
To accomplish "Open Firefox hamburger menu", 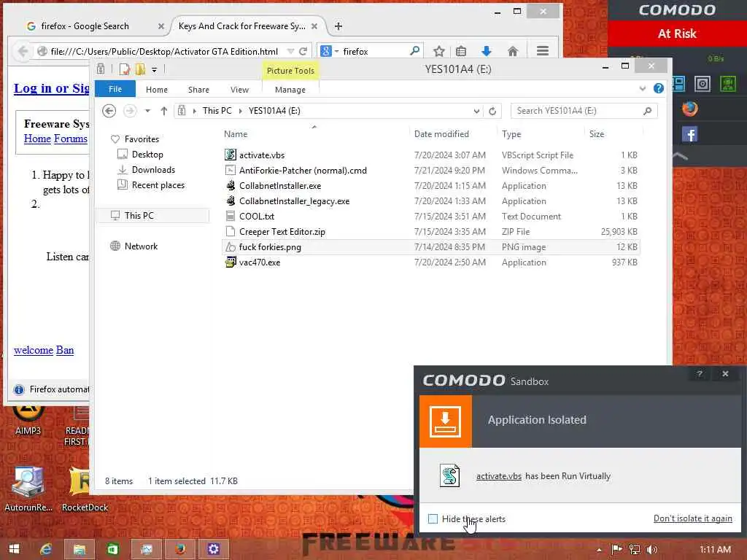I will pyautogui.click(x=543, y=51).
